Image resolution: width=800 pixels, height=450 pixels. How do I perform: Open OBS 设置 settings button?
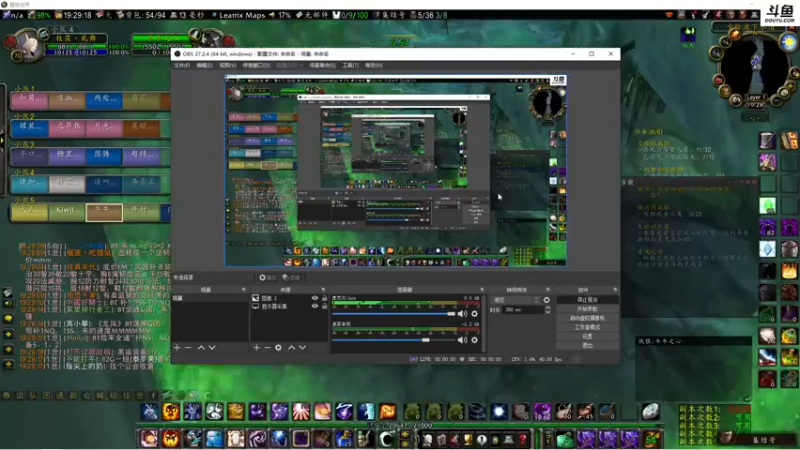click(x=587, y=337)
